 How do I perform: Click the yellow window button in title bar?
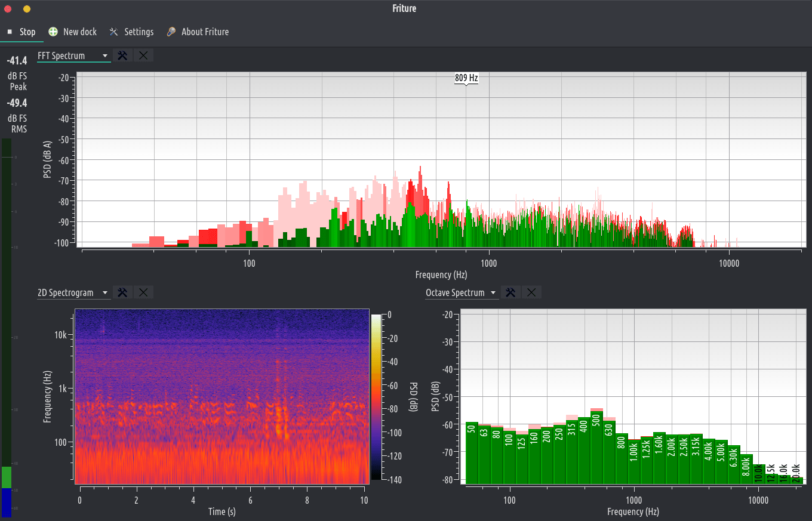pos(27,9)
